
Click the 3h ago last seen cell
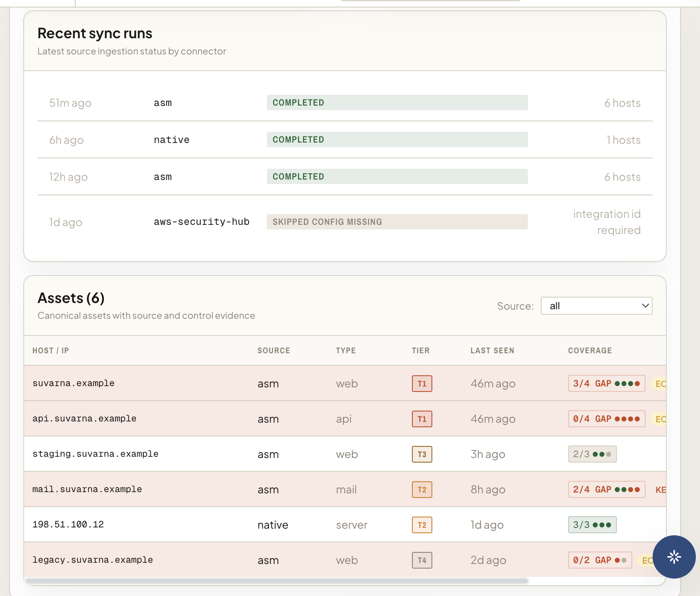tap(488, 454)
